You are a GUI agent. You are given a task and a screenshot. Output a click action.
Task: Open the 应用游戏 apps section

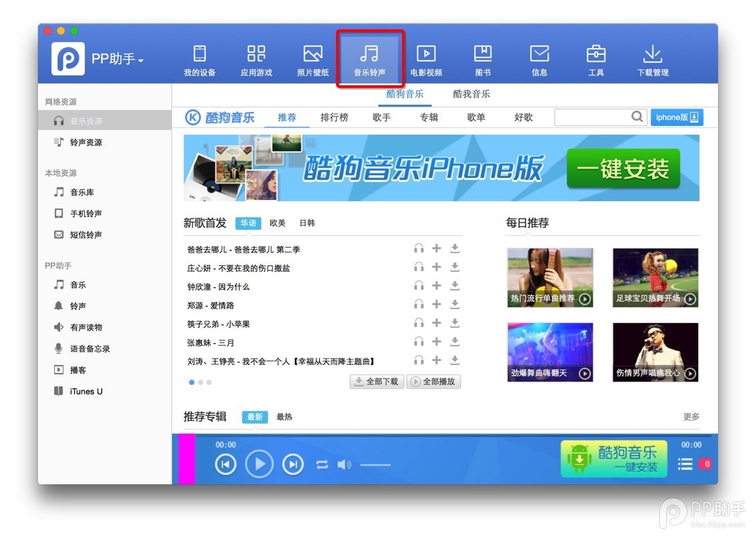256,60
